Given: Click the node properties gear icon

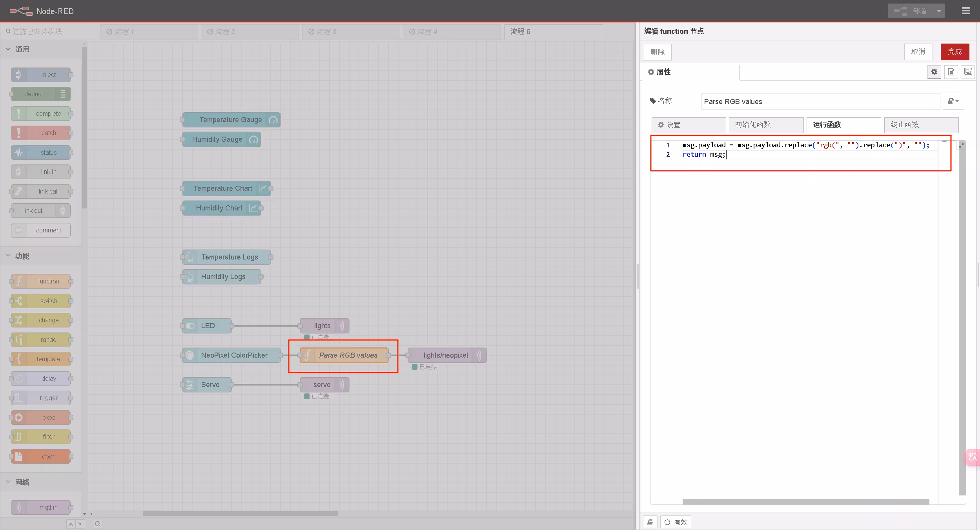Looking at the screenshot, I should [x=934, y=72].
